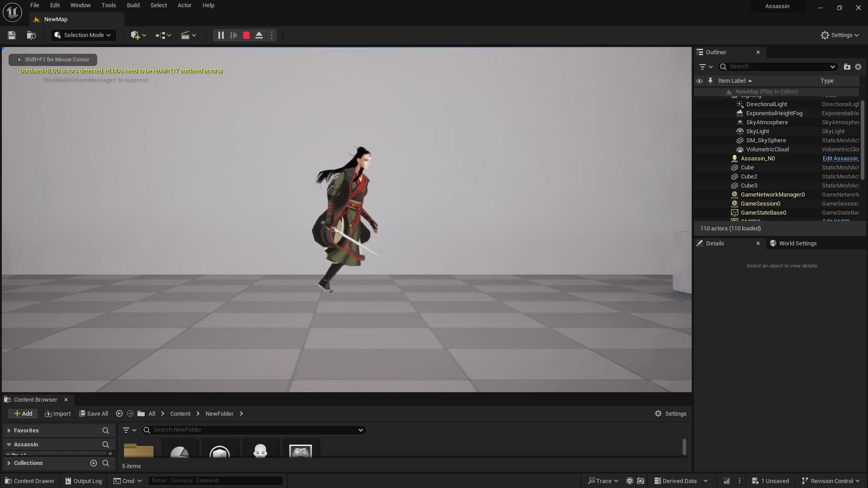868x488 pixels.
Task: Open the Content Drawer
Action: point(29,481)
